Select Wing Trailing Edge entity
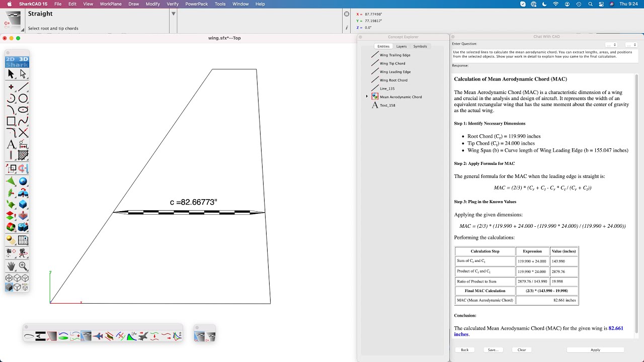 click(395, 55)
